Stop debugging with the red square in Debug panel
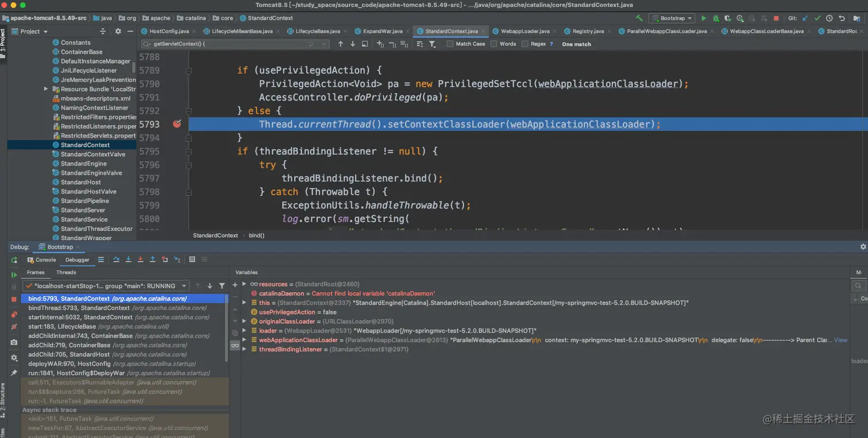The height and width of the screenshot is (438, 868). pos(14,299)
